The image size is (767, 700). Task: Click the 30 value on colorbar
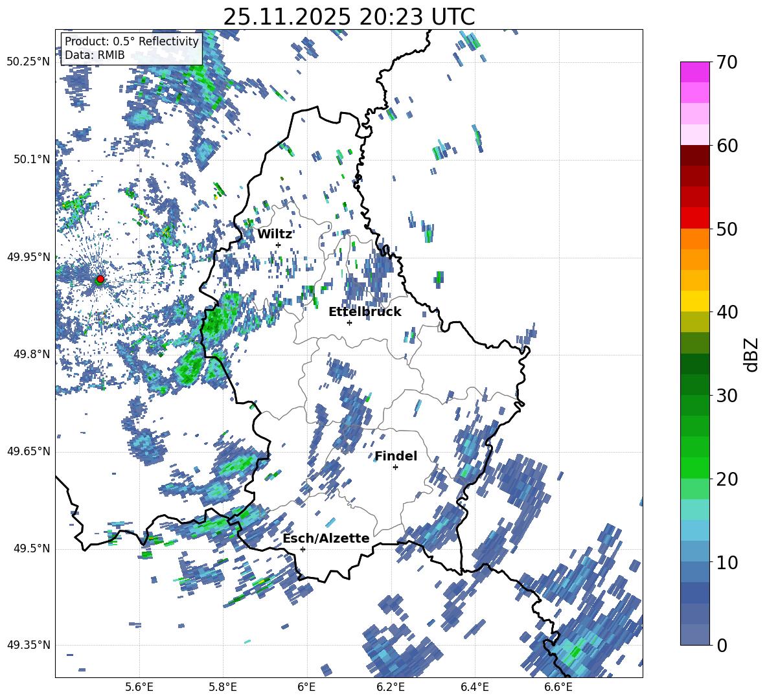727,396
